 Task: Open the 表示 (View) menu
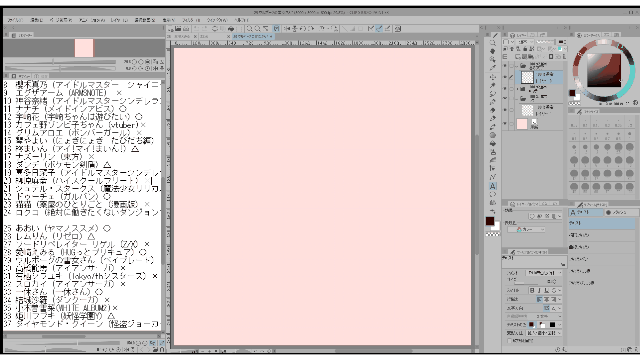[x=168, y=20]
